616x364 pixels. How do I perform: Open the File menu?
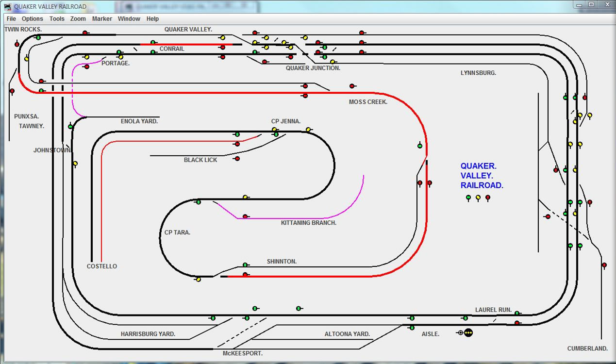click(x=11, y=19)
